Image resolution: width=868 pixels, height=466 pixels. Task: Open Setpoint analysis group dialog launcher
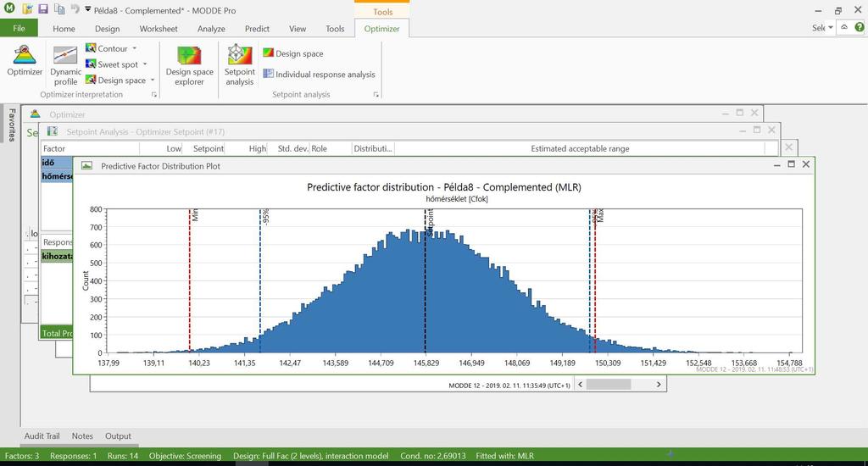[376, 95]
